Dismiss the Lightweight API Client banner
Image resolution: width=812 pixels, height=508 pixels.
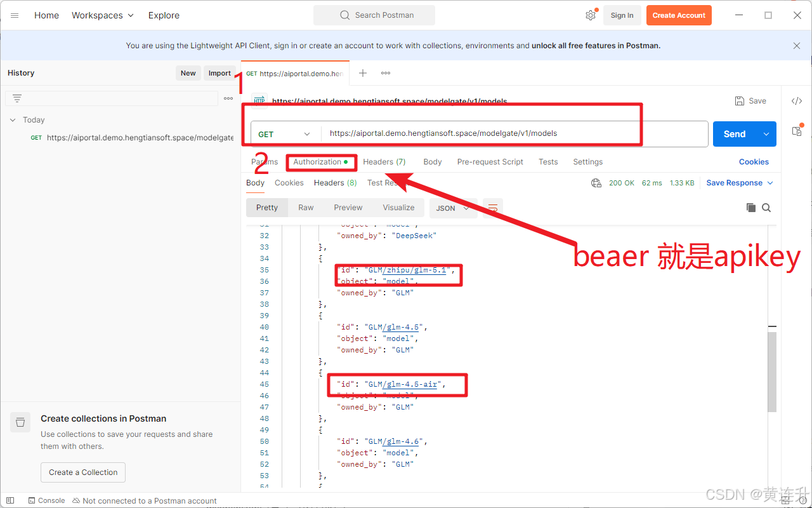797,46
